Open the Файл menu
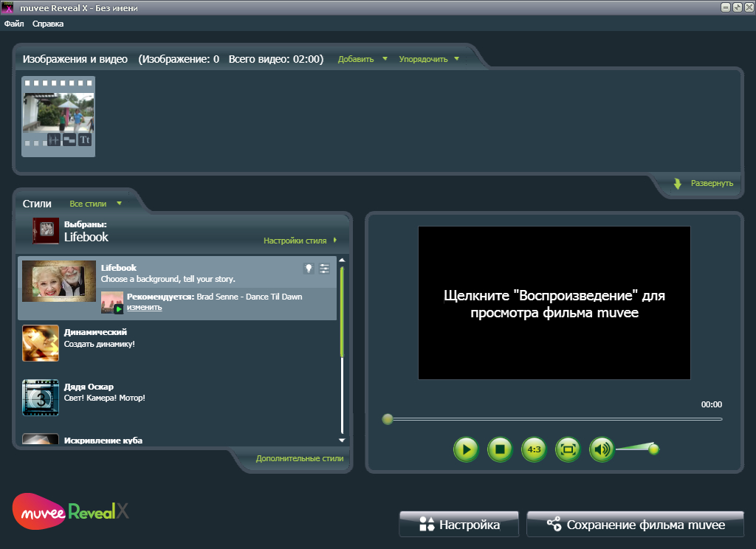The width and height of the screenshot is (756, 549). tap(14, 24)
